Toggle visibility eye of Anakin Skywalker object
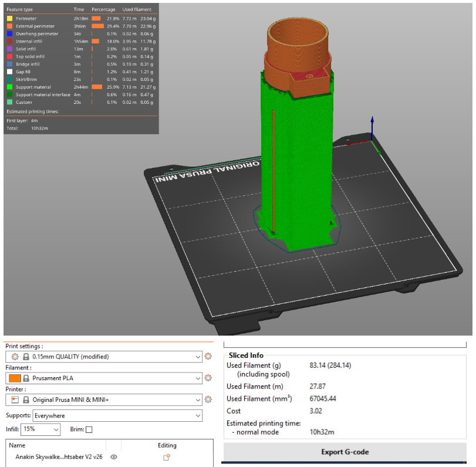Viewport: 476px width, 467px height. [x=114, y=457]
